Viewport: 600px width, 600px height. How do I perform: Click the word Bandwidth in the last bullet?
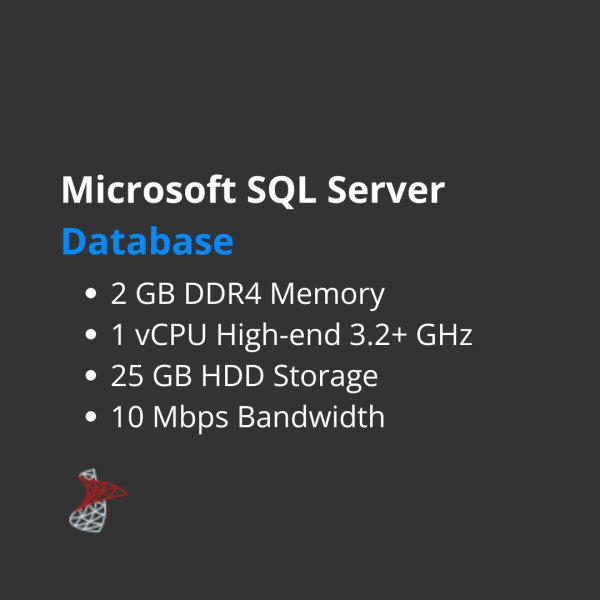tap(311, 417)
